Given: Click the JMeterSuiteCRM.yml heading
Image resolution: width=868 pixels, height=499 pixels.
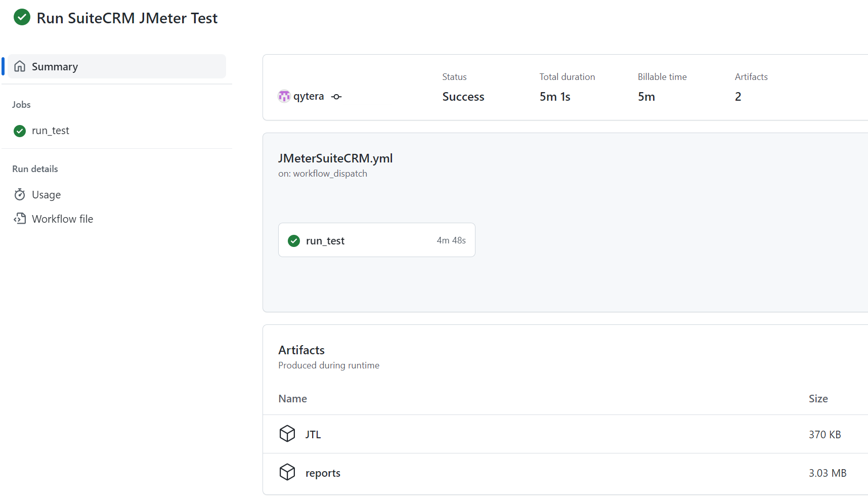Looking at the screenshot, I should [335, 158].
